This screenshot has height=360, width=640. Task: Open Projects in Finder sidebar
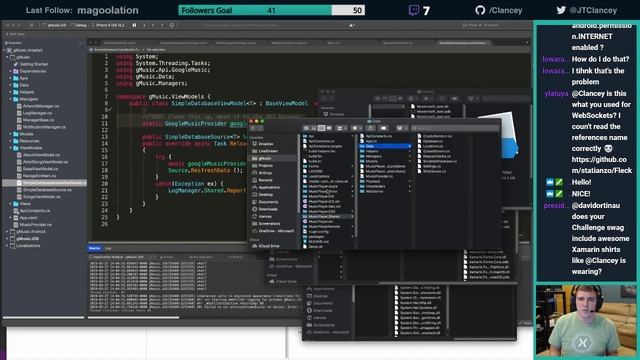click(266, 166)
